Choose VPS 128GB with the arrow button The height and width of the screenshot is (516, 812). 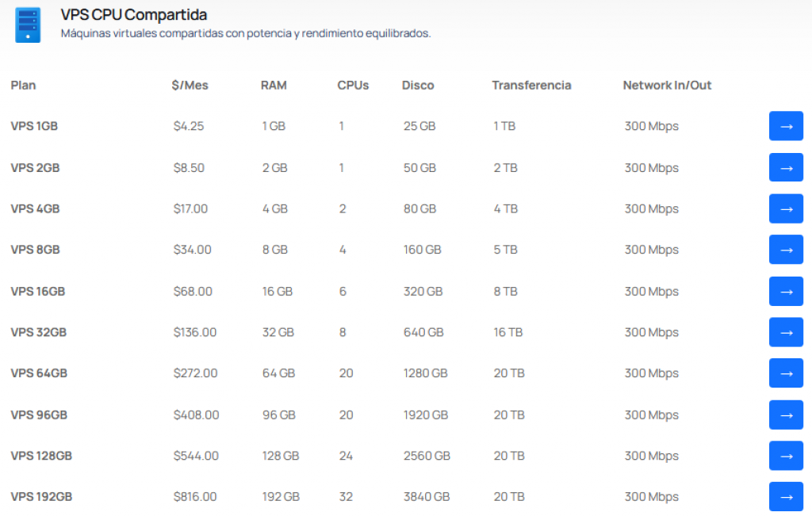786,456
